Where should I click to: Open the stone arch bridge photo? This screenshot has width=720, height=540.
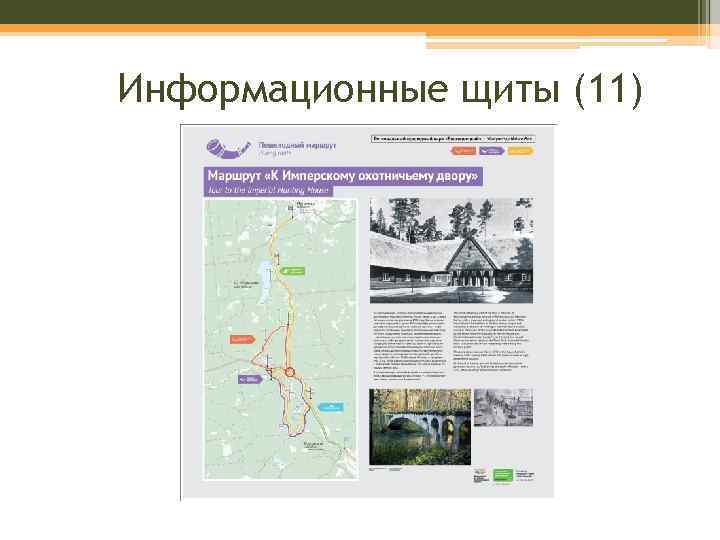pyautogui.click(x=420, y=427)
